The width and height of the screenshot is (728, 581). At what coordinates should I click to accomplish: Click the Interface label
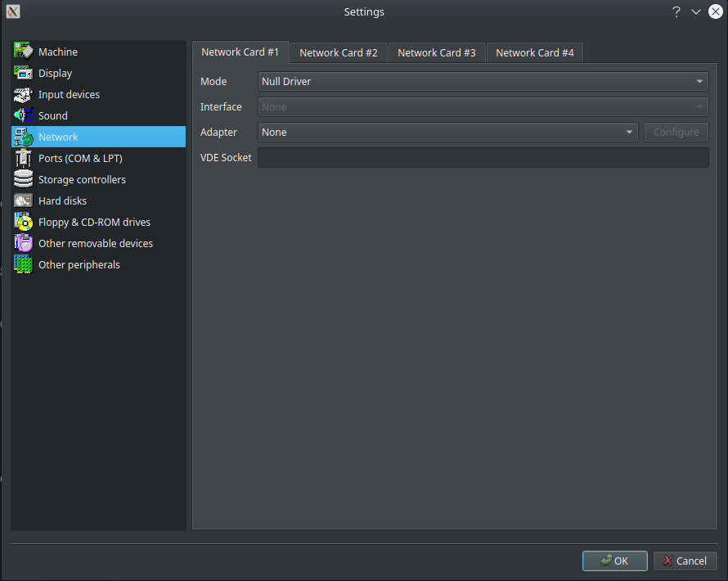click(221, 107)
